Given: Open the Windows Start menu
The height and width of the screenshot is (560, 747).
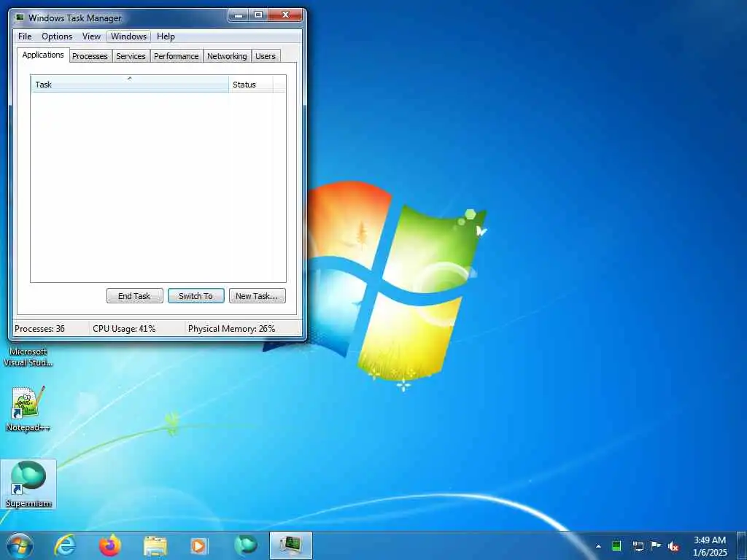Looking at the screenshot, I should coord(20,545).
